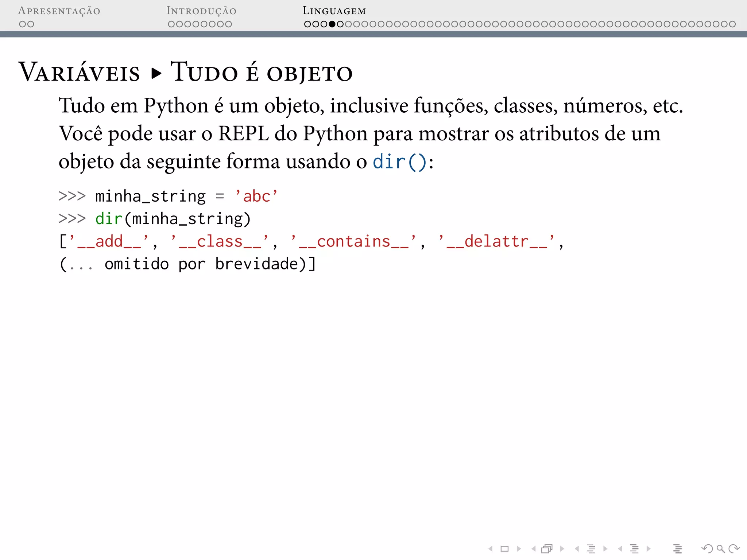Screen dimensions: 747x560
Task: Click next subsection arrow in navigation bar
Action: (605, 549)
